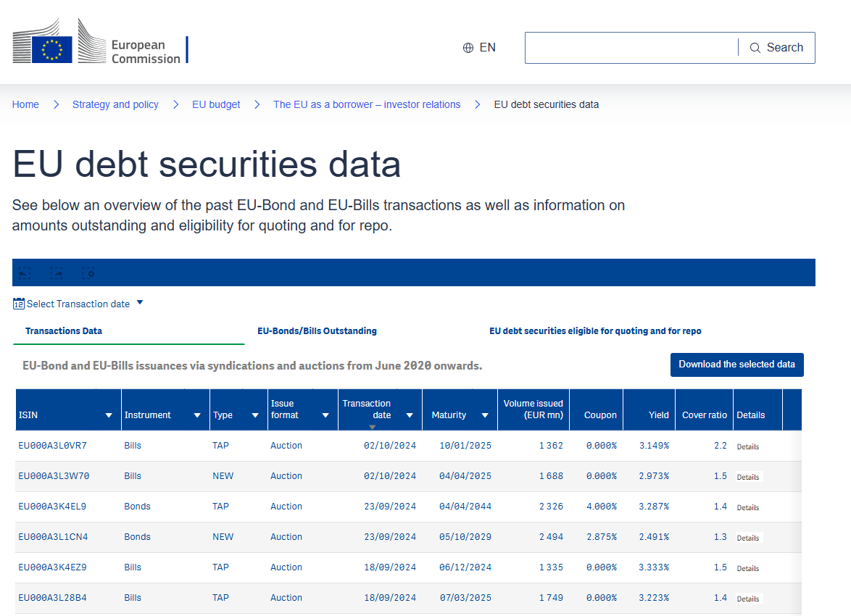Click coupon value 2.875%
Viewport: 851px width, 616px height.
pos(602,537)
